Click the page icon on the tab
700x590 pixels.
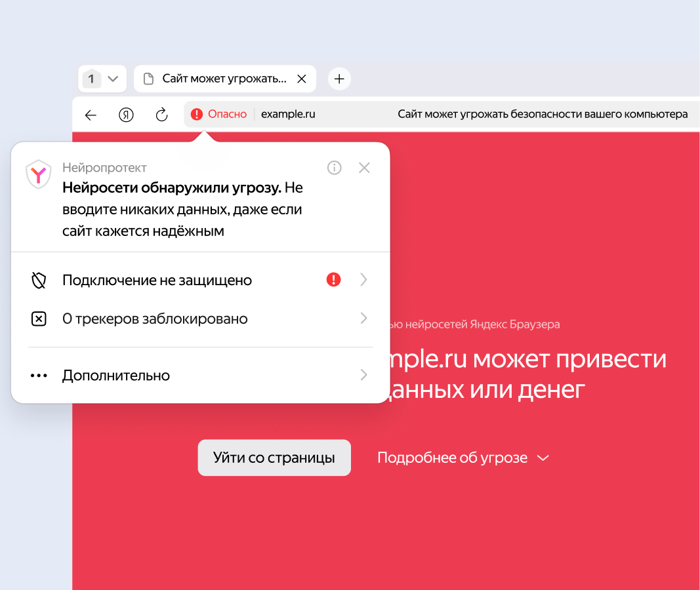(x=148, y=79)
